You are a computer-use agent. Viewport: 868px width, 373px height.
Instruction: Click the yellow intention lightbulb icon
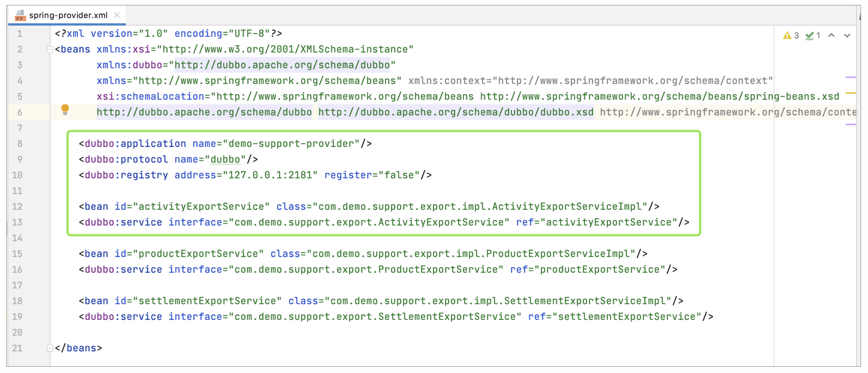(x=65, y=109)
